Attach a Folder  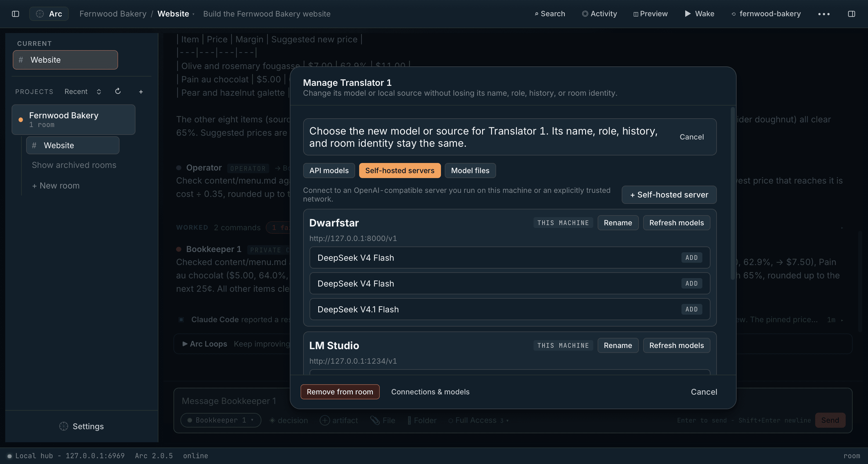pos(422,420)
